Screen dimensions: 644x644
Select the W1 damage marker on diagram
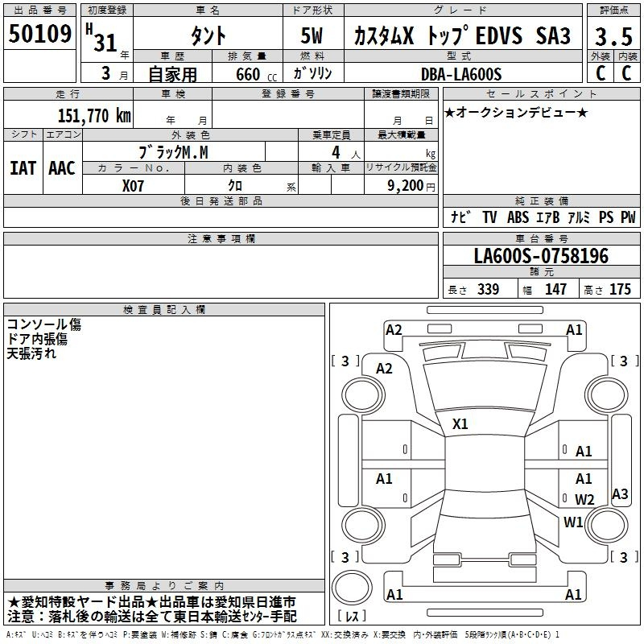(573, 522)
